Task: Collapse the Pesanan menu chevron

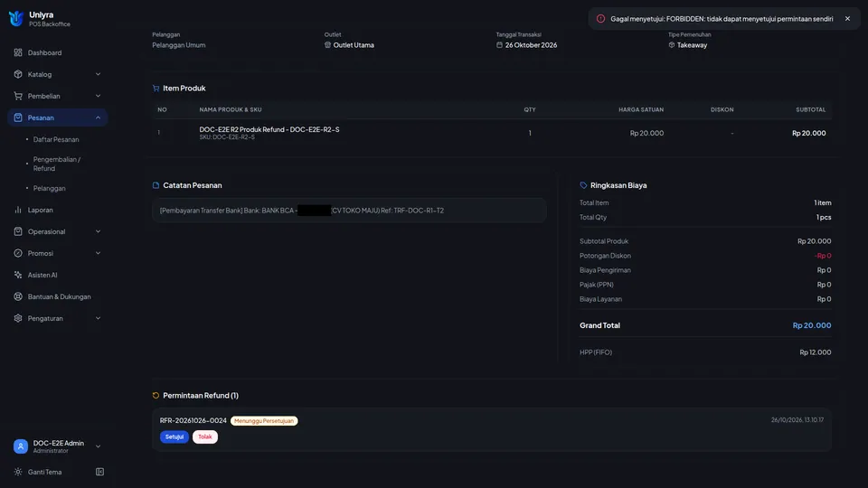Action: click(x=98, y=117)
